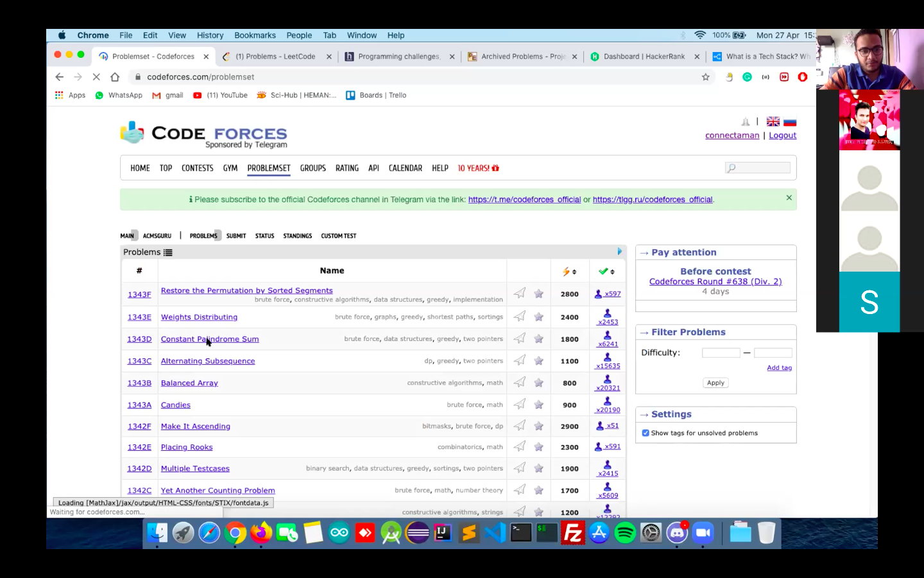The width and height of the screenshot is (924, 578).
Task: Open Restore the Permutation by Sorted Segments
Action: 247,290
